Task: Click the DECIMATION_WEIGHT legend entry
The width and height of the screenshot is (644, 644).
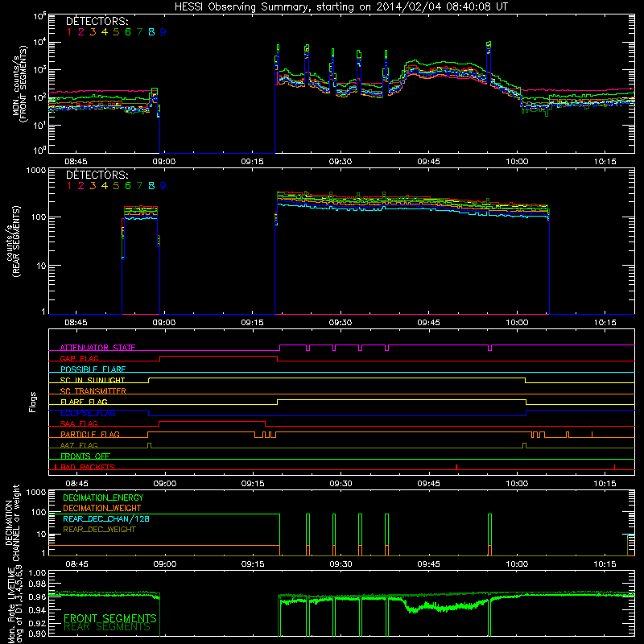Action: click(x=102, y=509)
